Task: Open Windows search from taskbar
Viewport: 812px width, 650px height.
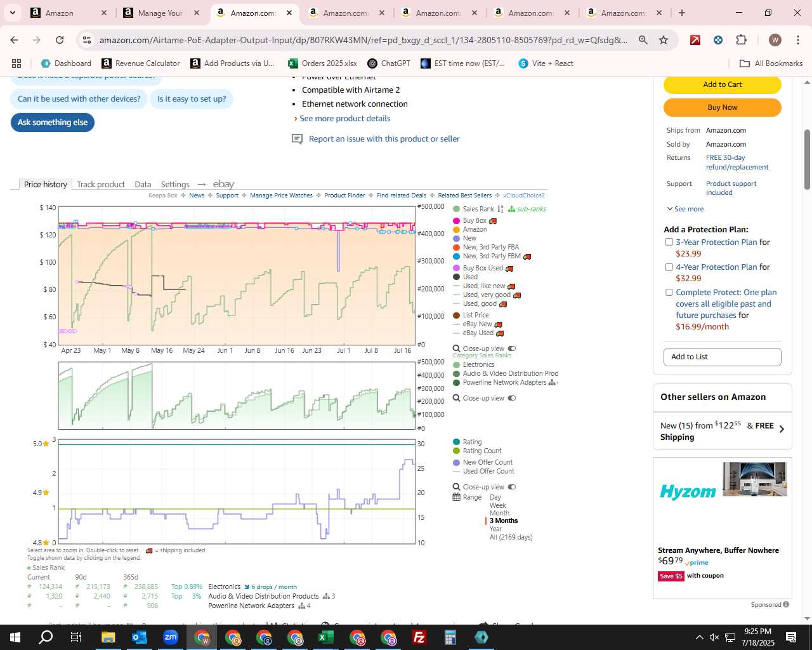Action: tap(46, 637)
